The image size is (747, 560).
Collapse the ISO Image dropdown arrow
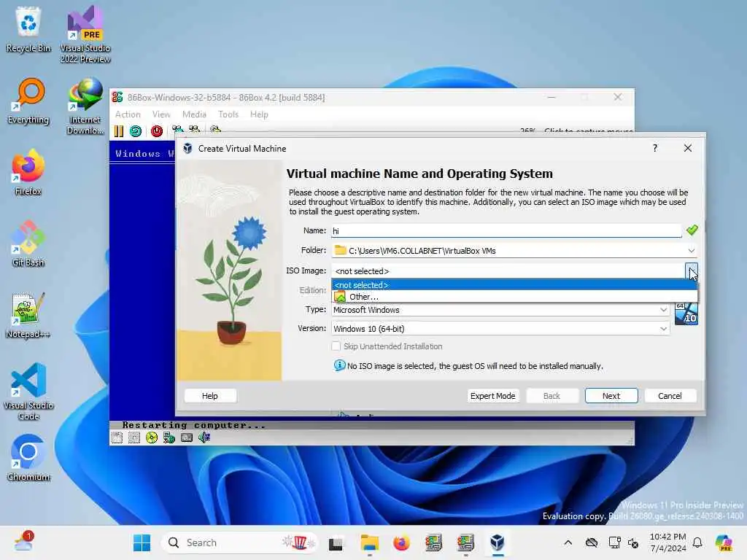coord(692,271)
